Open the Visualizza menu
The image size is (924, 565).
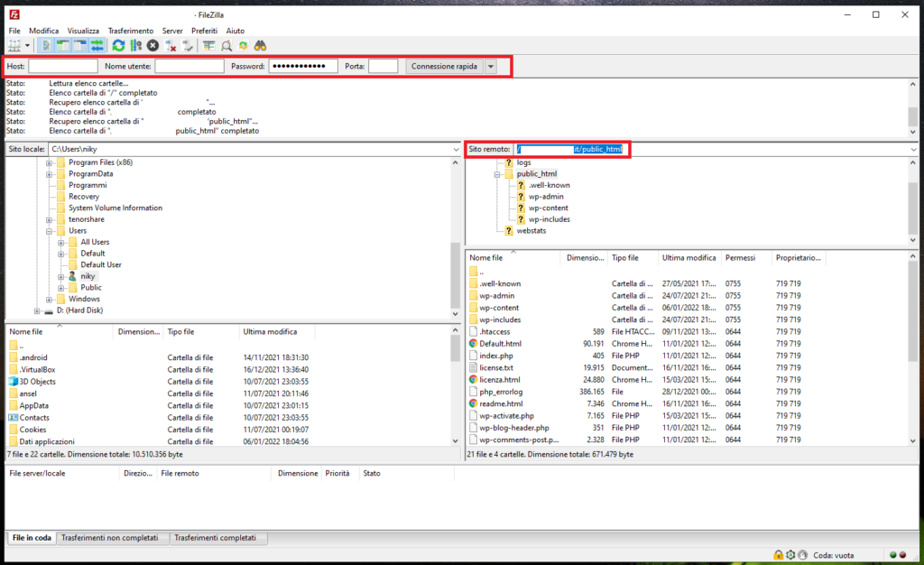click(x=83, y=31)
